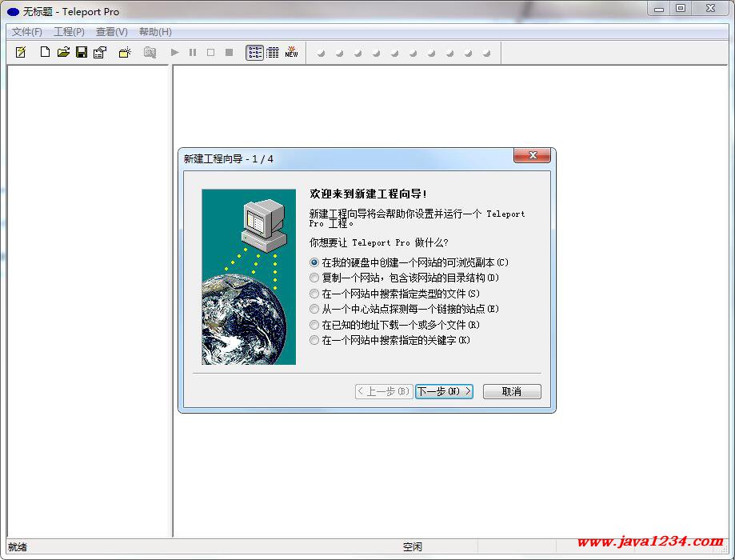This screenshot has height=560, width=735.
Task: Click the solid square abort icon
Action: click(x=230, y=52)
